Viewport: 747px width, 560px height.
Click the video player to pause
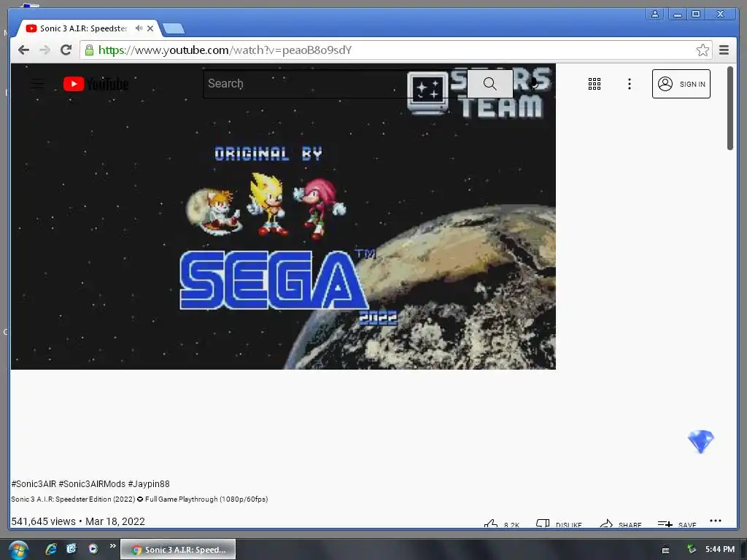pyautogui.click(x=283, y=217)
